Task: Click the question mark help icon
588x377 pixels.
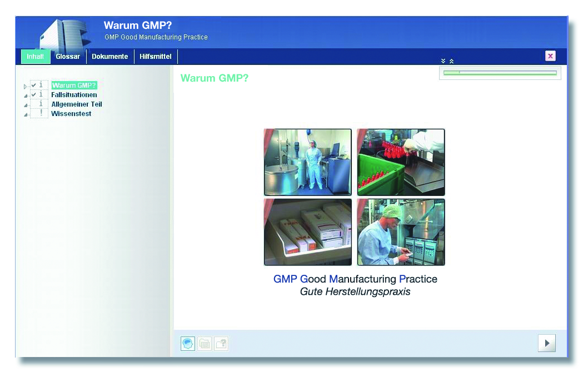Action: (x=221, y=344)
